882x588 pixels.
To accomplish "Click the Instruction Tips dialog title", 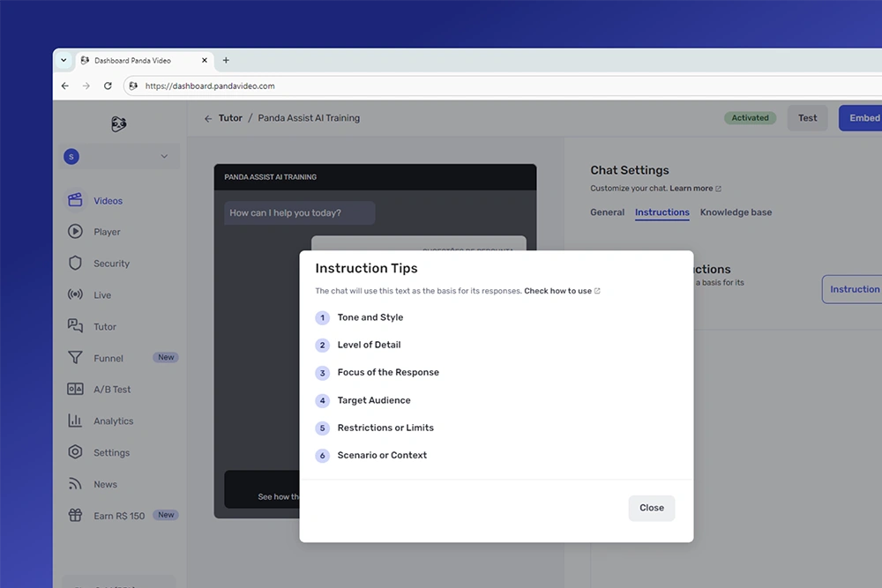I will [366, 269].
